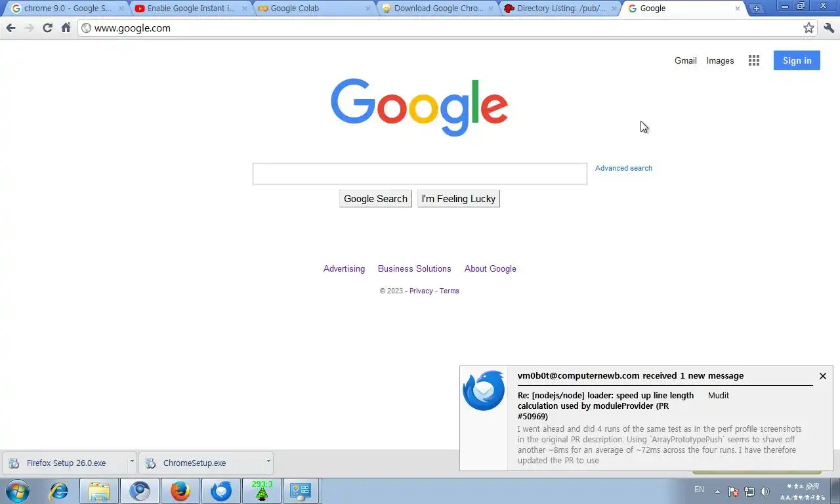Open the downloaded Firefox Setup 26.0.exe

[64, 463]
